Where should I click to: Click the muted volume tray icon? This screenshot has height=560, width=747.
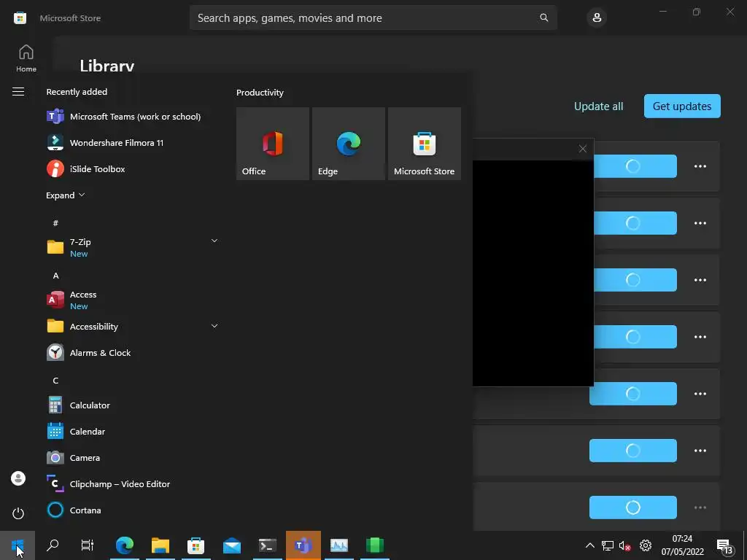(x=624, y=545)
